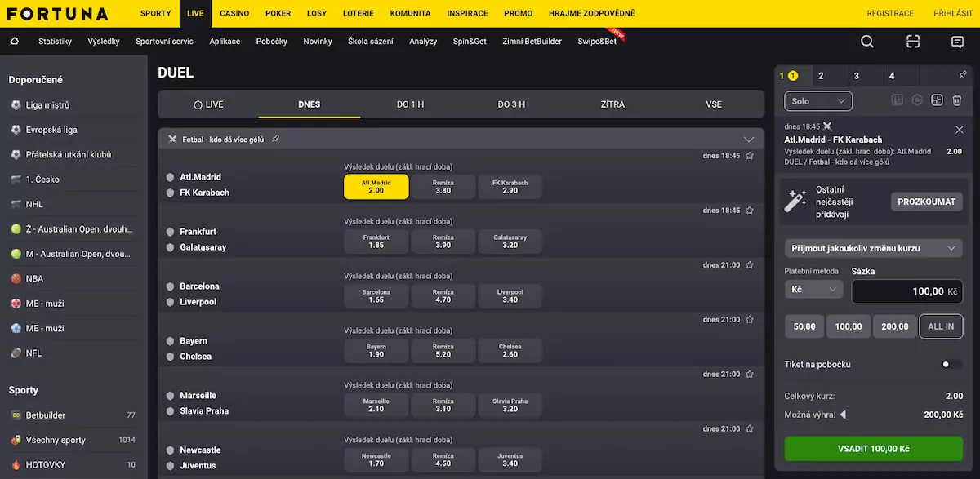Click the betslip calculator-style grid icon
This screenshot has height=479, width=980.
(x=937, y=100)
